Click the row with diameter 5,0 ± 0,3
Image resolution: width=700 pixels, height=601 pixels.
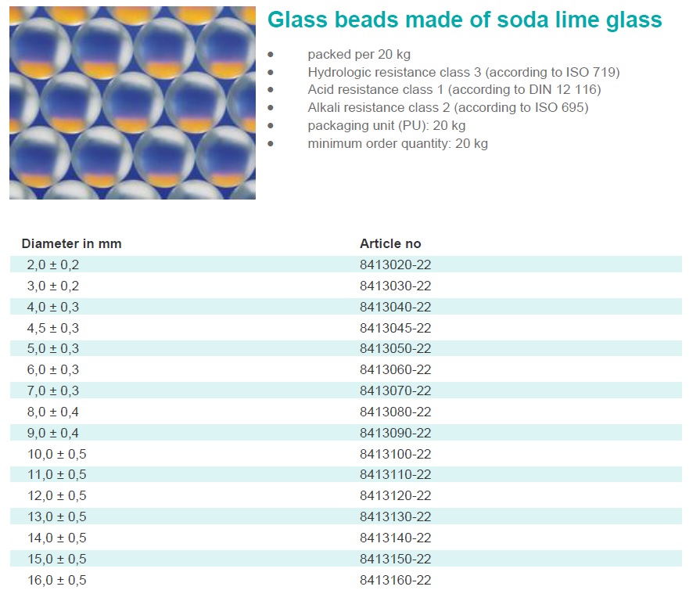click(x=346, y=348)
